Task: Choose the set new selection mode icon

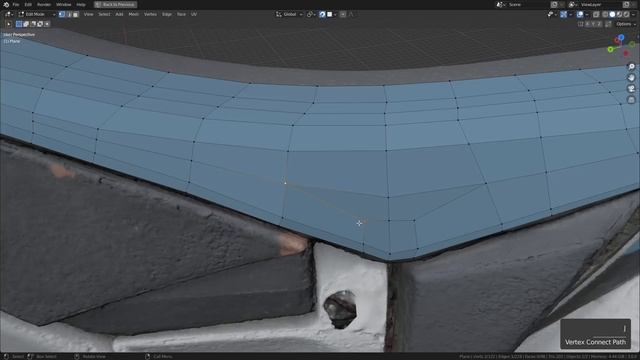Action: pos(19,24)
